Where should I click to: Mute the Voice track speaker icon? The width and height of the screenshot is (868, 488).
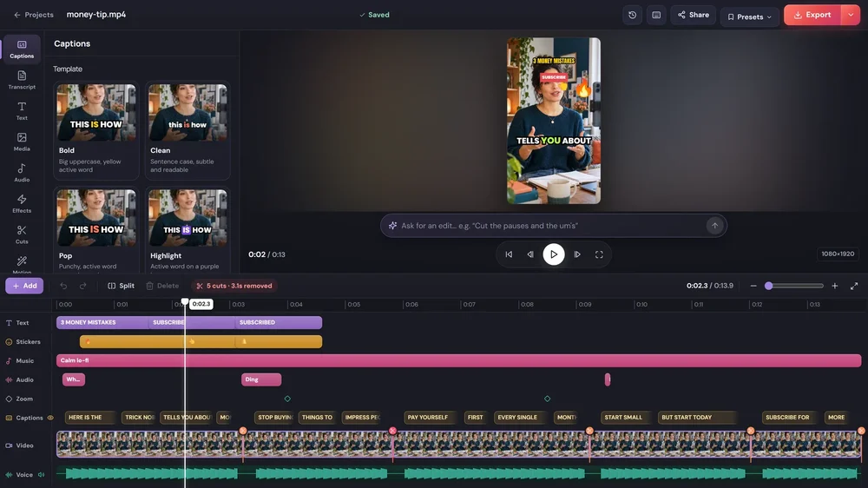pos(41,475)
